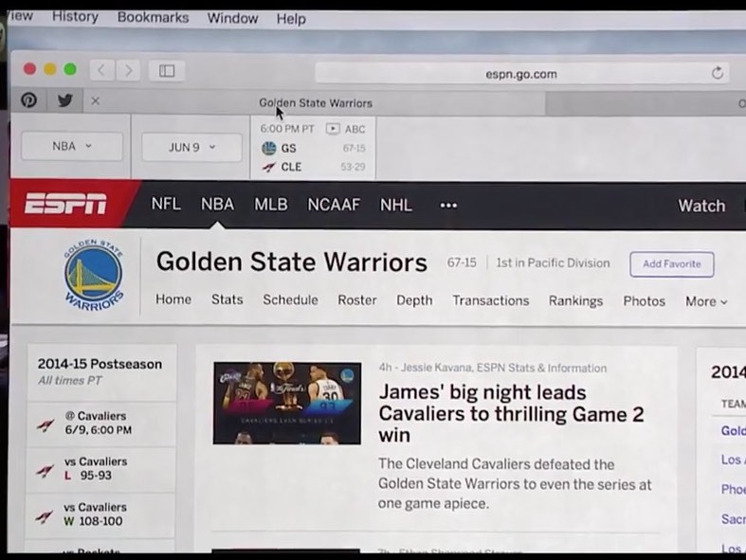The height and width of the screenshot is (560, 746).
Task: Go back with Safari back arrow
Action: coord(101,71)
